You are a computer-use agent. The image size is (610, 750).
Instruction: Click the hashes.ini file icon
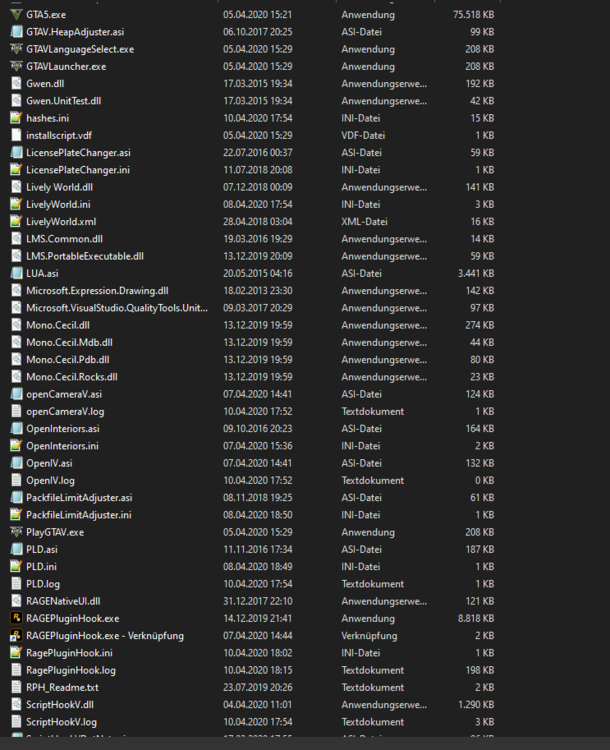[16, 118]
